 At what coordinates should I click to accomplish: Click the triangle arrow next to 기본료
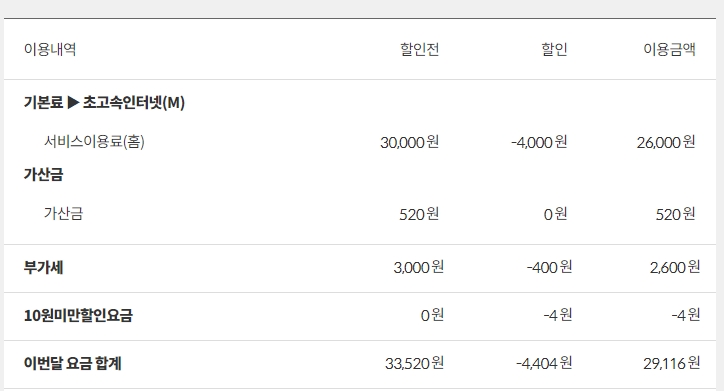click(73, 102)
